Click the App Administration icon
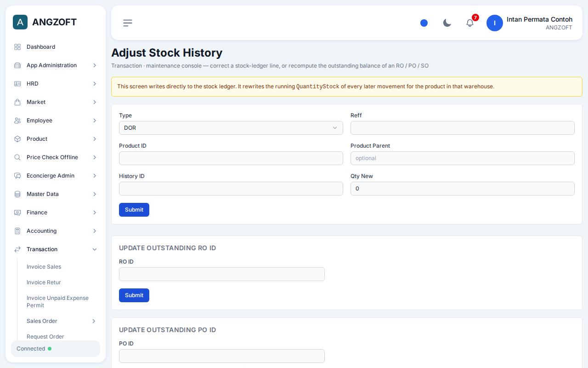Viewport: 588px width, 368px height. tap(17, 65)
